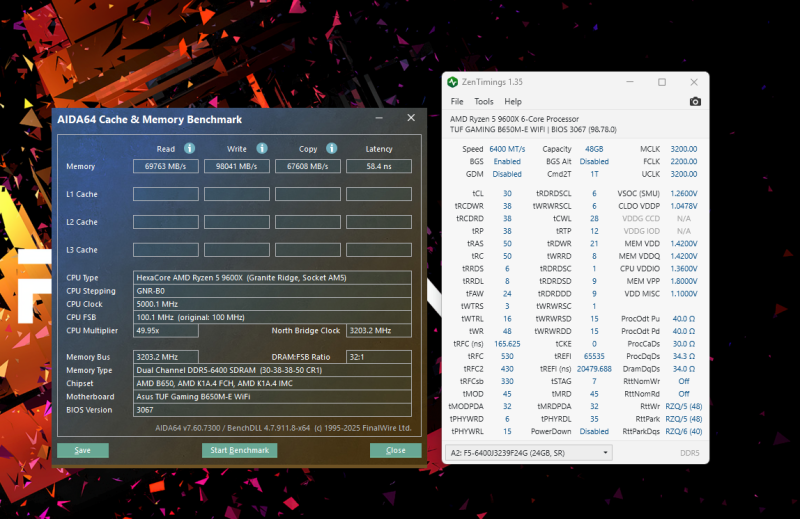Click the Memory Read value 69763 MB/s
The image size is (800, 519).
pos(166,166)
